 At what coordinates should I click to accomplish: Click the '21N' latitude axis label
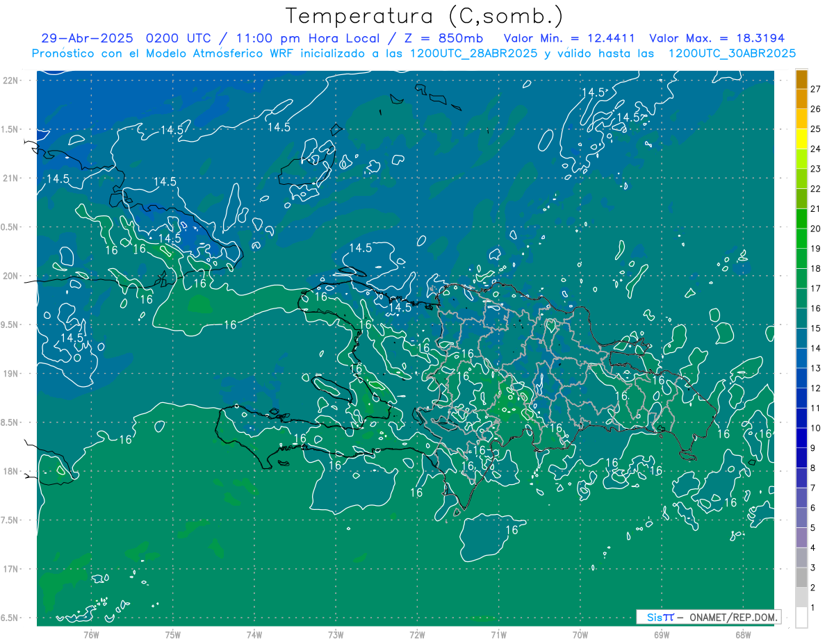tap(10, 178)
